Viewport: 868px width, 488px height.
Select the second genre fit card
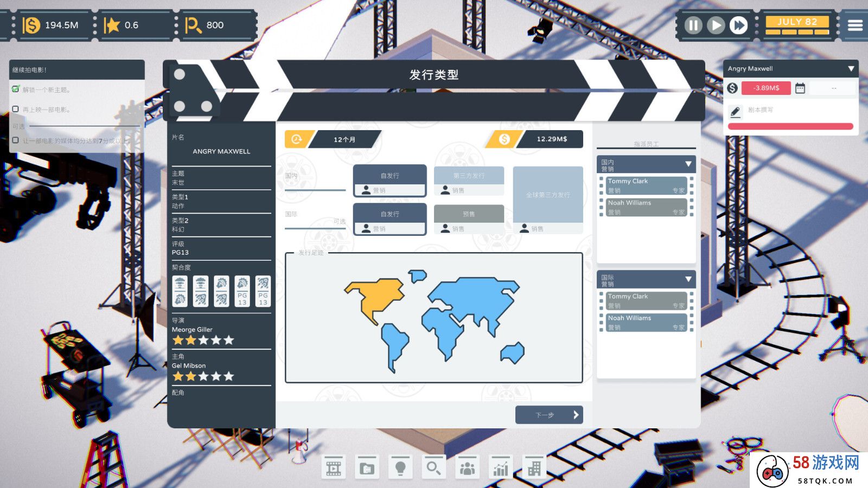pyautogui.click(x=201, y=291)
